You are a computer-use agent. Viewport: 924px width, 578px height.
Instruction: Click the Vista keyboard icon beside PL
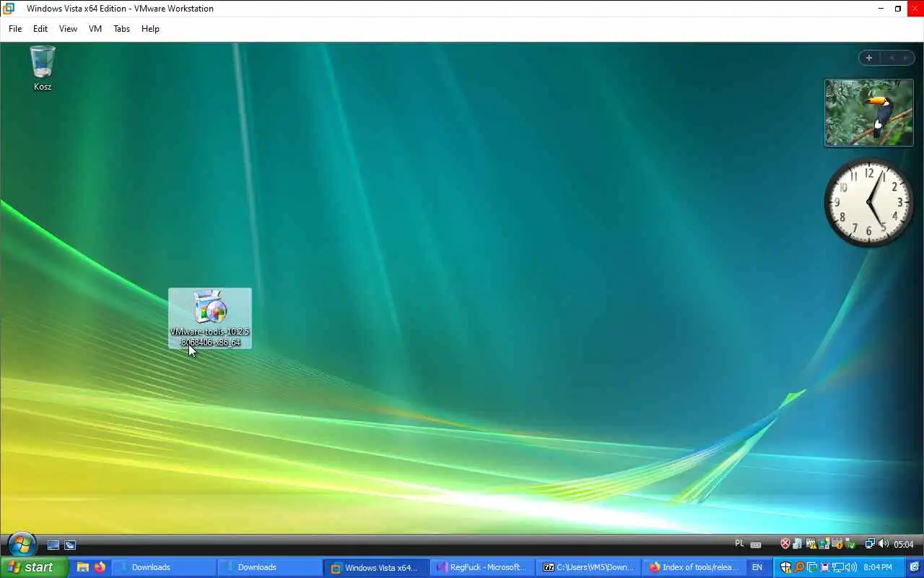pos(756,545)
